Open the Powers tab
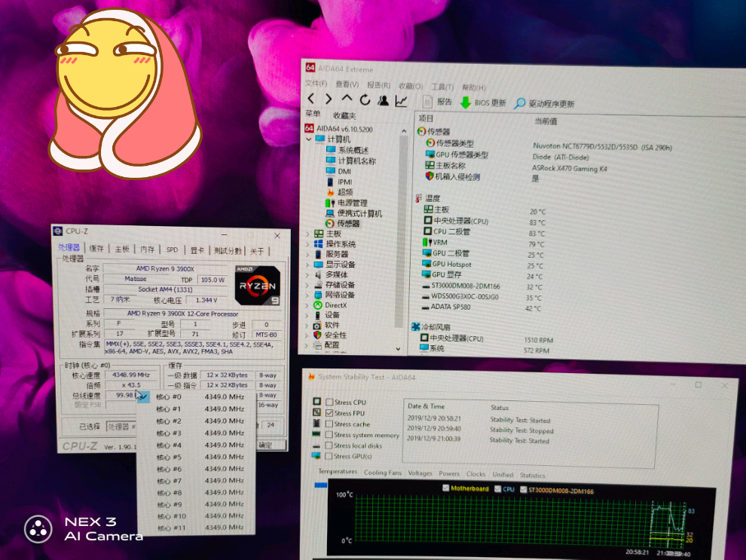This screenshot has height=560, width=746. point(449,473)
